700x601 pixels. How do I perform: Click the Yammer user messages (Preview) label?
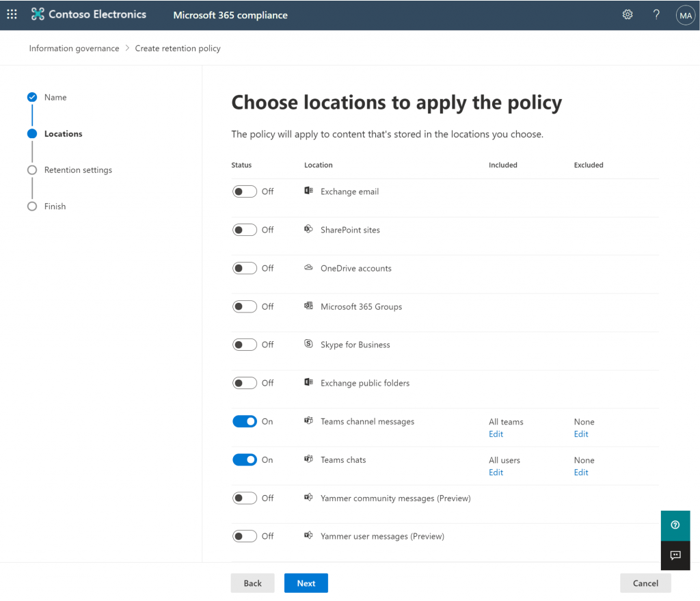383,536
